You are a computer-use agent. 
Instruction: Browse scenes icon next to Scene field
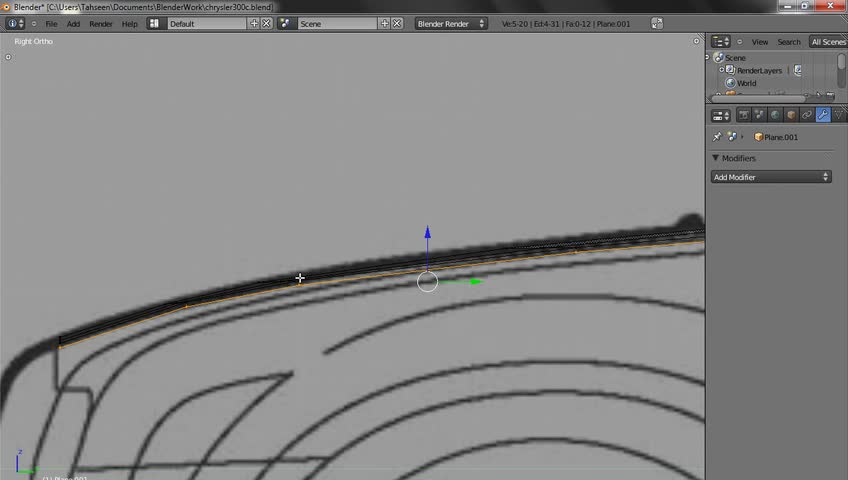[x=285, y=23]
